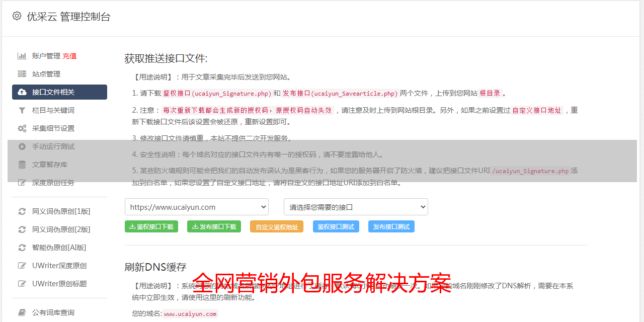Click the red 每次重新下载都会生成新的授权码 warning text

248,110
